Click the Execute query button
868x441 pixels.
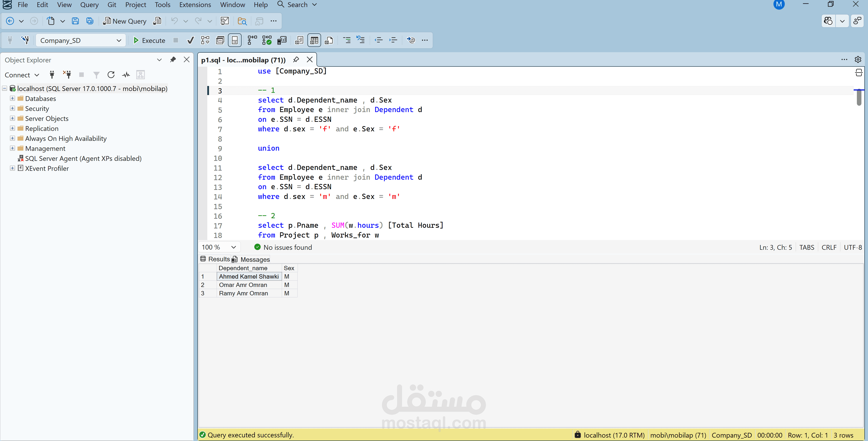pyautogui.click(x=149, y=40)
